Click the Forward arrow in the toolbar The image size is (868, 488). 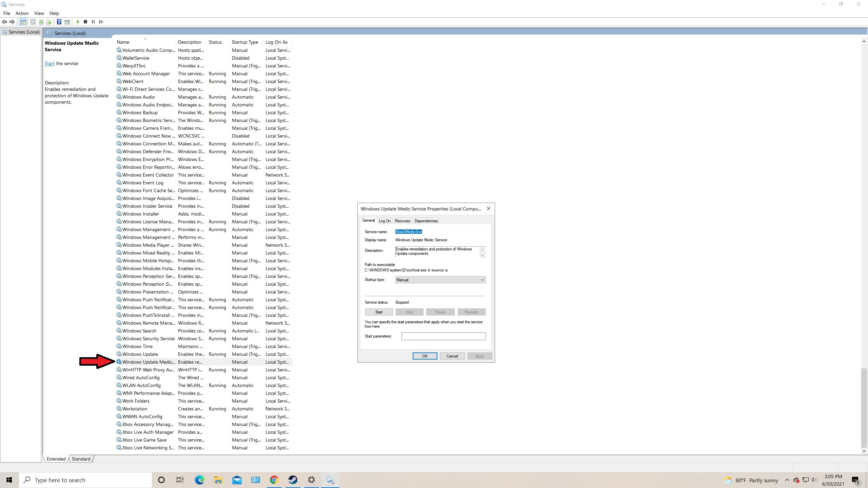point(12,22)
